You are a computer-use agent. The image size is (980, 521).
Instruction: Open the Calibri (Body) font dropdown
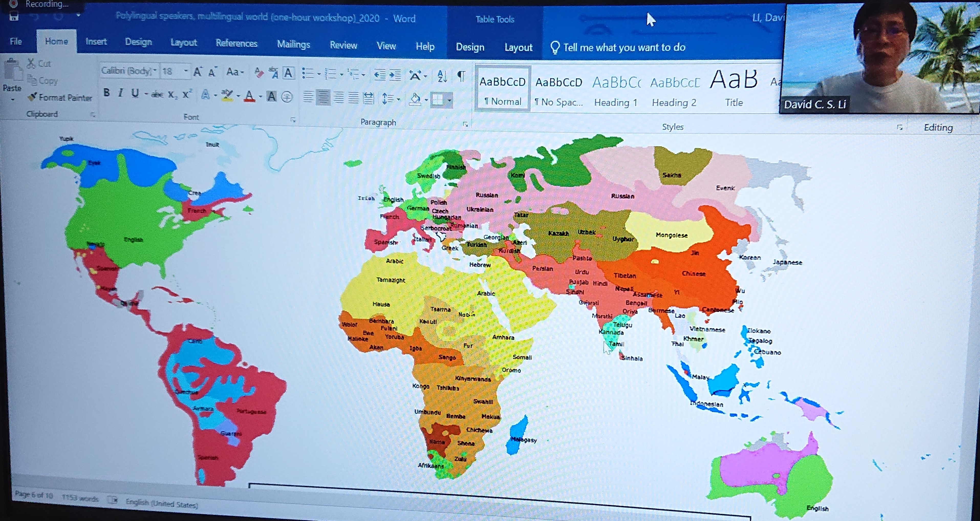155,71
